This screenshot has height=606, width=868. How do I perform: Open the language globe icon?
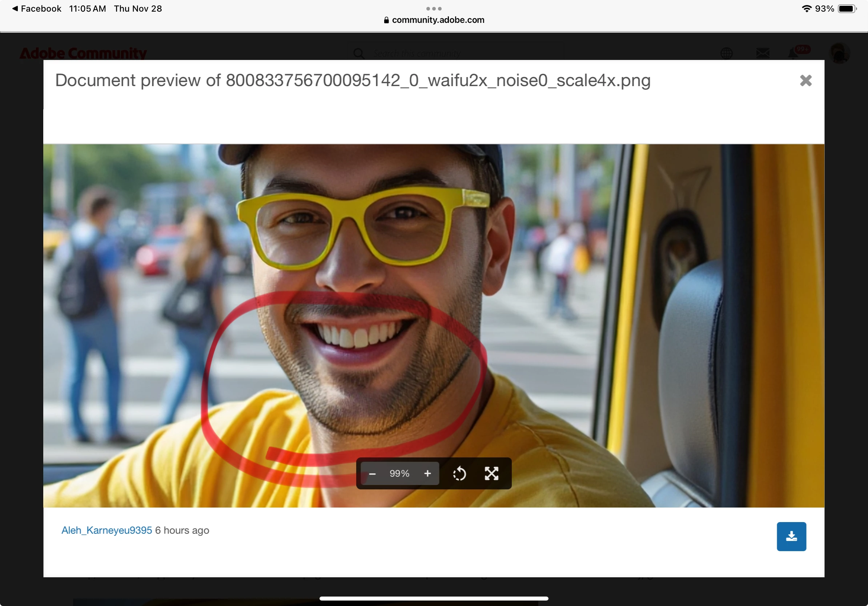pyautogui.click(x=726, y=53)
